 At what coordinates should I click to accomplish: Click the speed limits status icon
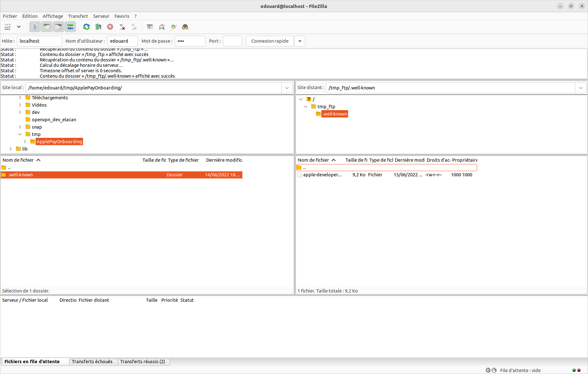(494, 370)
